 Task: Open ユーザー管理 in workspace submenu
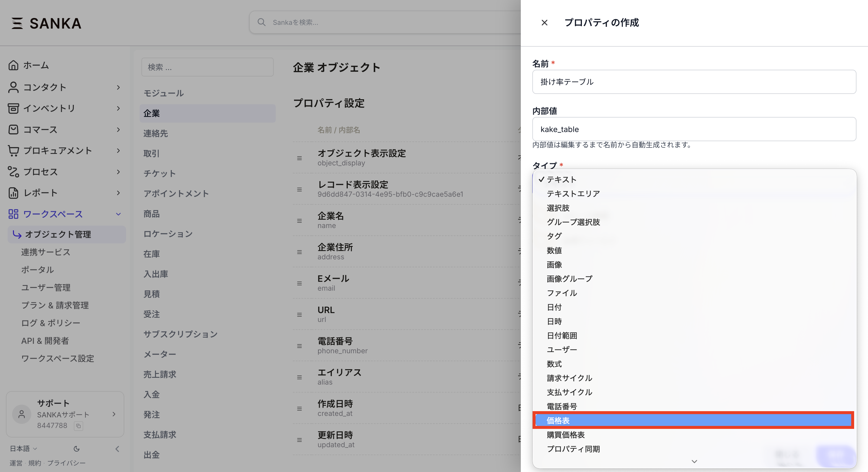46,288
